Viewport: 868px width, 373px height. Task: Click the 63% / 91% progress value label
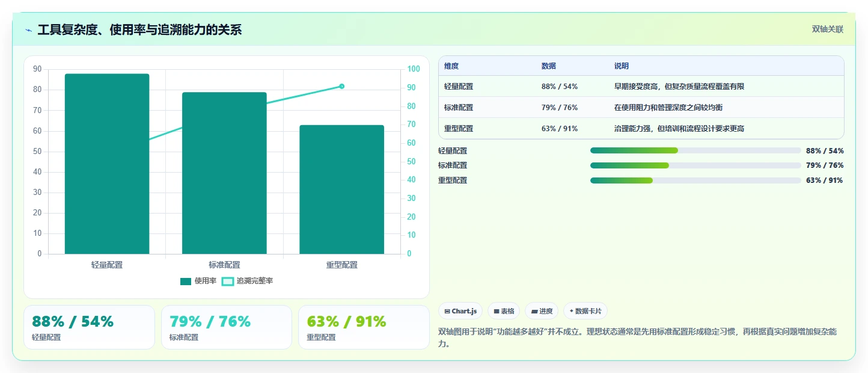coord(825,180)
